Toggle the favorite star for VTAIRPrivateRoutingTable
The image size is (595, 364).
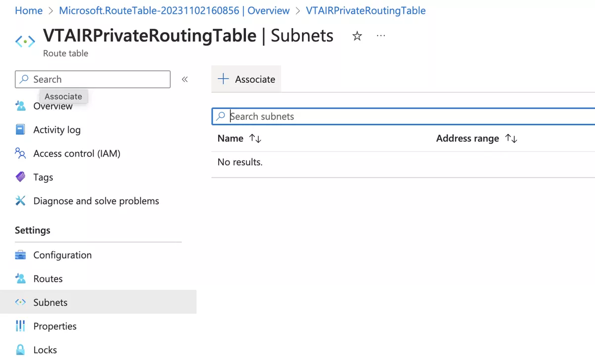point(357,36)
